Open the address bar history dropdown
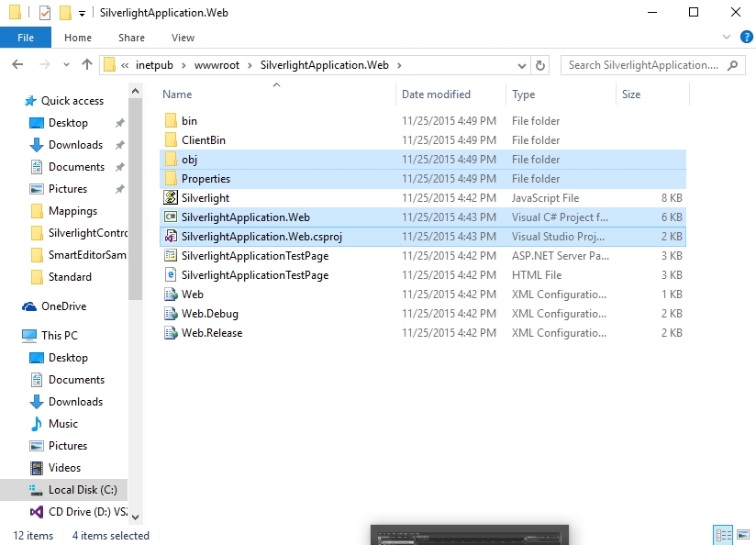This screenshot has height=545, width=756. pyautogui.click(x=522, y=65)
